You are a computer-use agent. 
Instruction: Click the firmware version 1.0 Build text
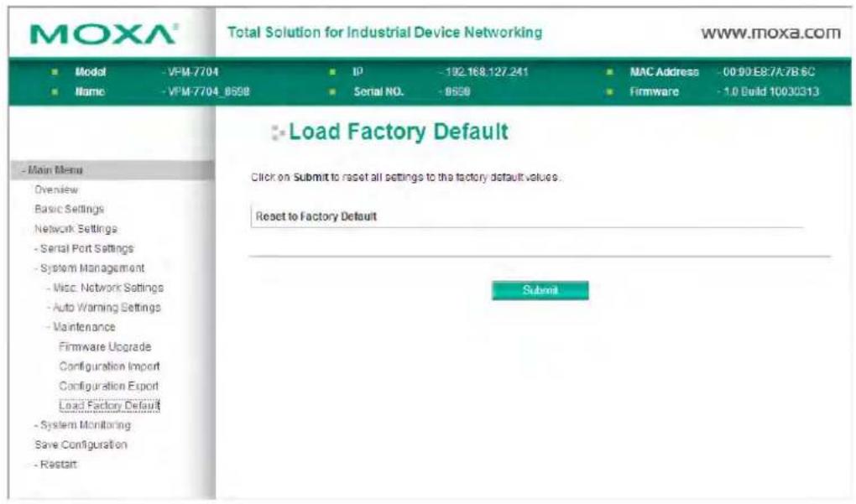point(770,91)
